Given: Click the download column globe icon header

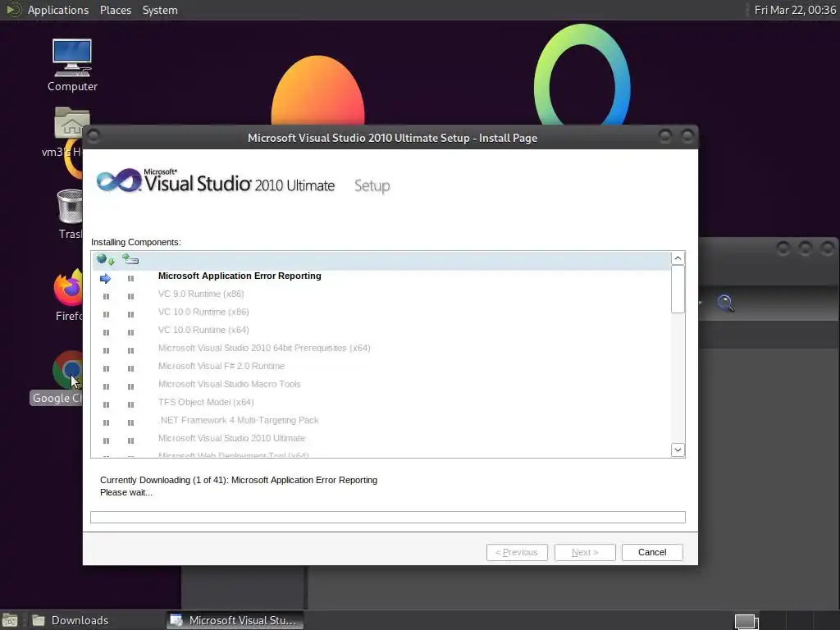Looking at the screenshot, I should click(x=106, y=260).
